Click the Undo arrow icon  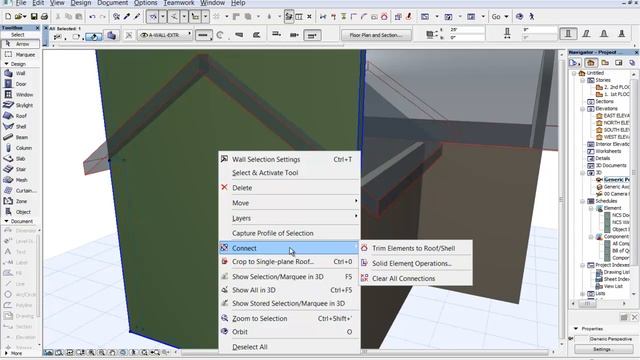92,16
